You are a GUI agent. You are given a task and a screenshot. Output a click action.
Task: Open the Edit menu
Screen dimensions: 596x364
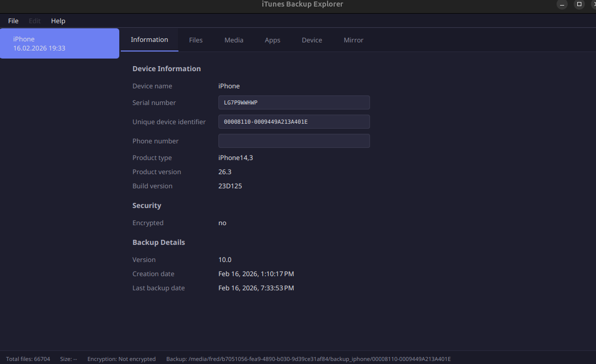pyautogui.click(x=34, y=21)
